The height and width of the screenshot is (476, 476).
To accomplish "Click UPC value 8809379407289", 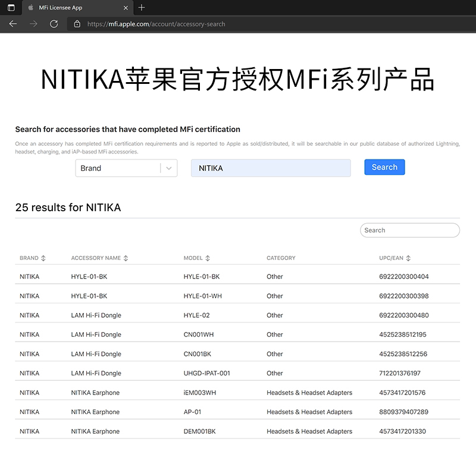I will (403, 412).
